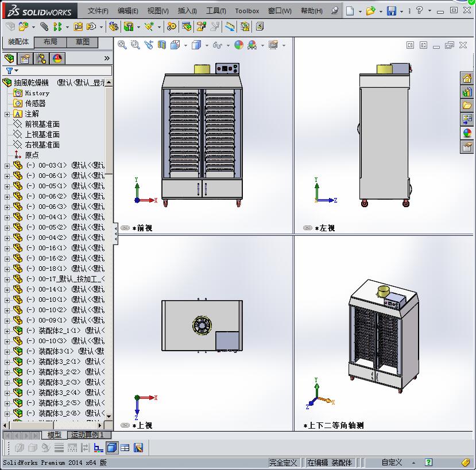Click the Bill of Materials icon
This screenshot has height=470, width=476.
(x=187, y=27)
